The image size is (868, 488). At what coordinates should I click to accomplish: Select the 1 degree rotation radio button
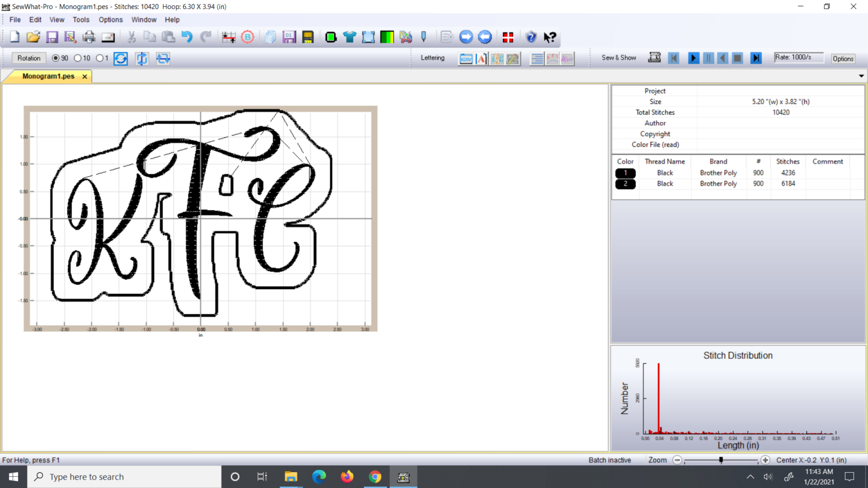pyautogui.click(x=99, y=58)
